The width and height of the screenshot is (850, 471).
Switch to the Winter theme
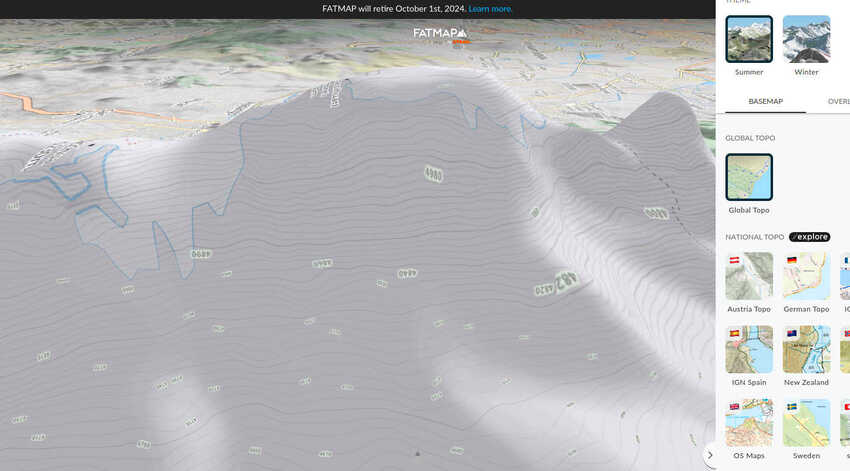(x=806, y=39)
